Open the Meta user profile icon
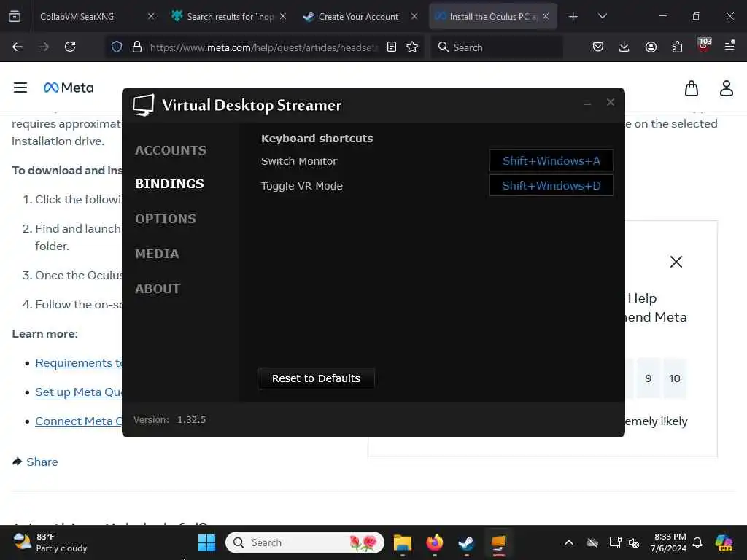The width and height of the screenshot is (747, 560). [x=727, y=88]
